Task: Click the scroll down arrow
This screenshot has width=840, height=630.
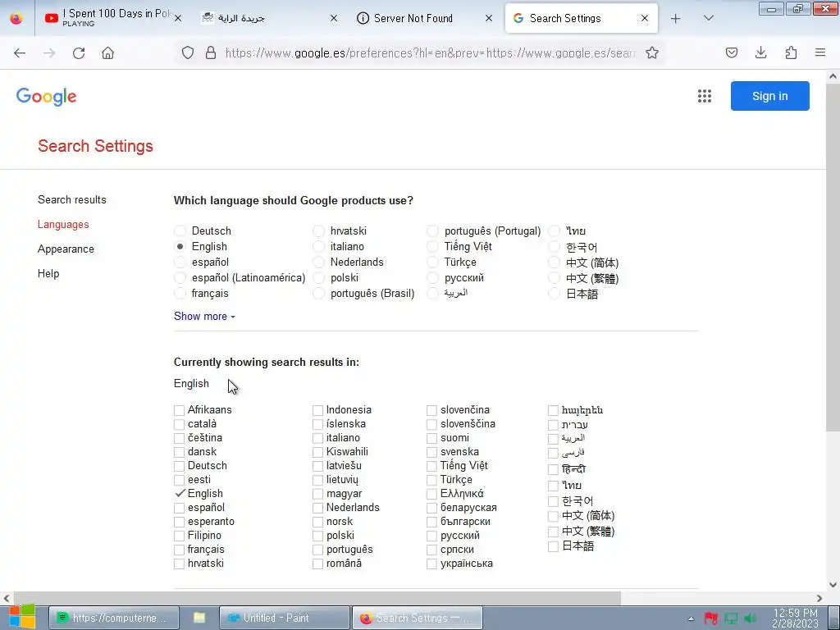Action: pyautogui.click(x=833, y=585)
